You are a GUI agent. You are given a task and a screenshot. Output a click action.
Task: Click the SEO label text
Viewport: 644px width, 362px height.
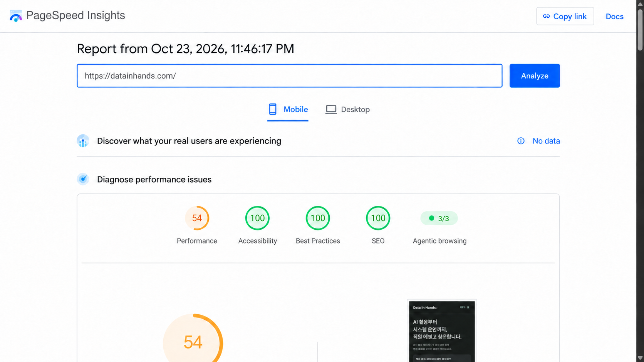pos(378,241)
